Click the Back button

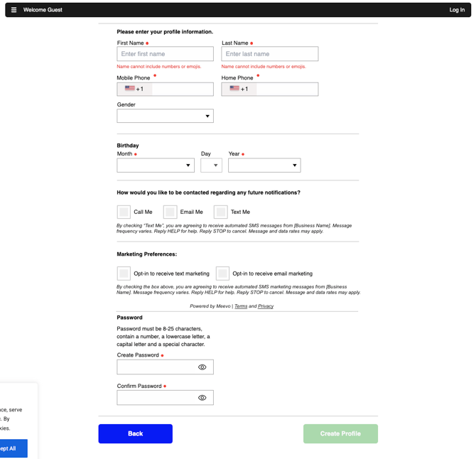(136, 433)
